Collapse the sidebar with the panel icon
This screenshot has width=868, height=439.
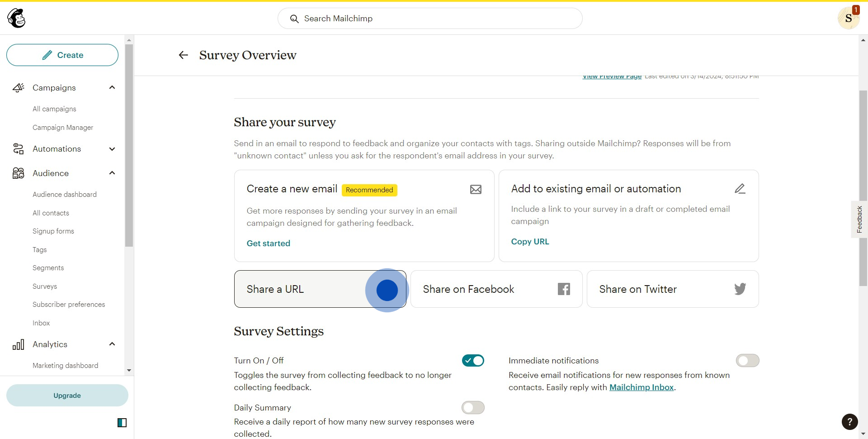click(122, 423)
